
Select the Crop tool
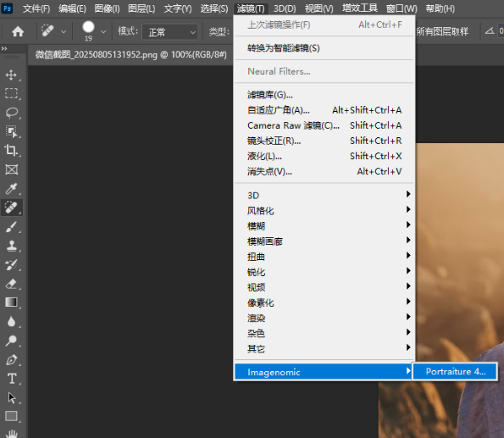tap(11, 150)
